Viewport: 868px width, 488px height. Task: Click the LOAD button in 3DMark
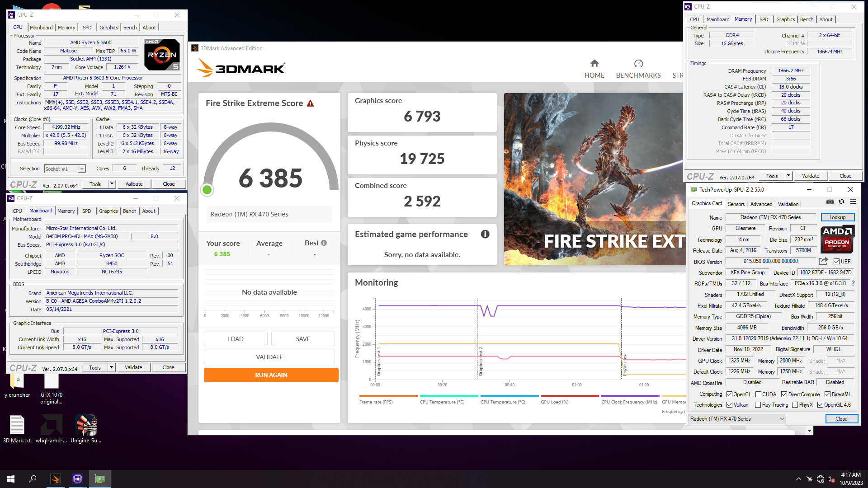[x=236, y=339]
